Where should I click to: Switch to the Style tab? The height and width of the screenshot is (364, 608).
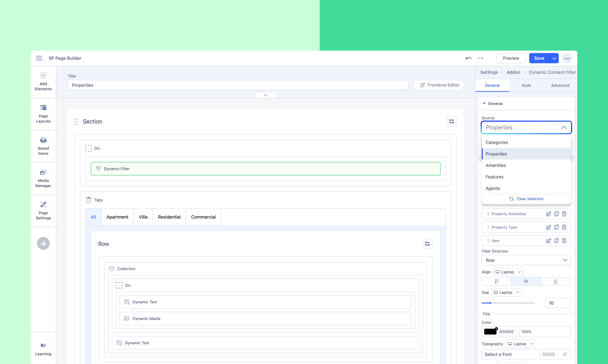coord(526,85)
